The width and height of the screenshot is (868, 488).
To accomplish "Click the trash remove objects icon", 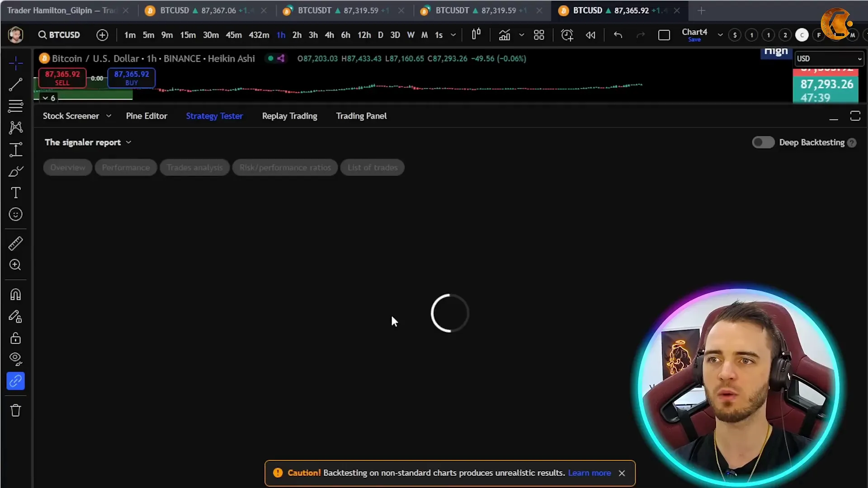I will pyautogui.click(x=16, y=410).
